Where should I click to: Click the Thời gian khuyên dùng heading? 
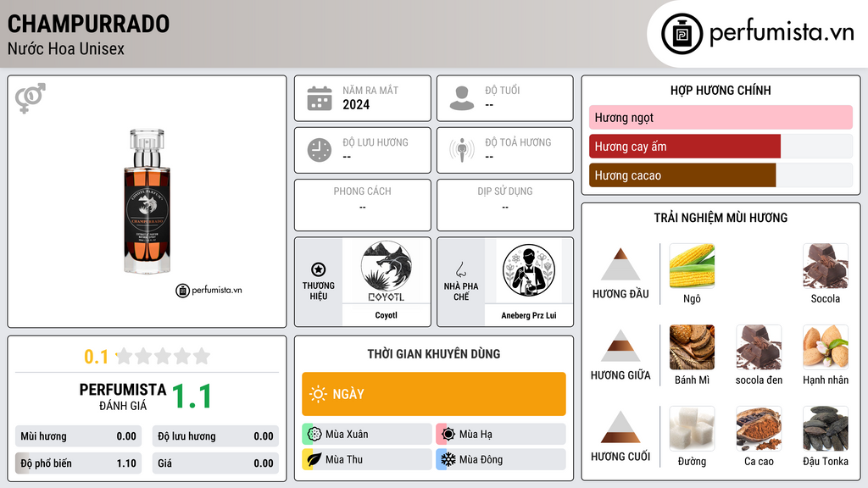click(434, 353)
